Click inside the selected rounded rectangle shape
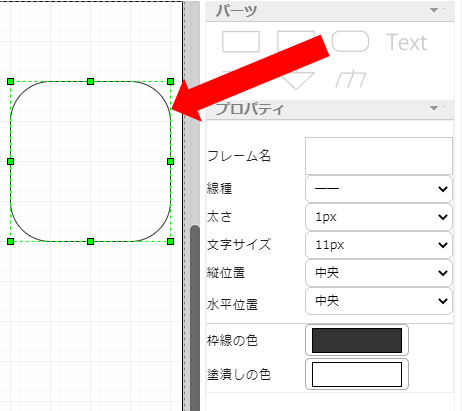Viewport: 462px width, 411px height. (x=90, y=161)
